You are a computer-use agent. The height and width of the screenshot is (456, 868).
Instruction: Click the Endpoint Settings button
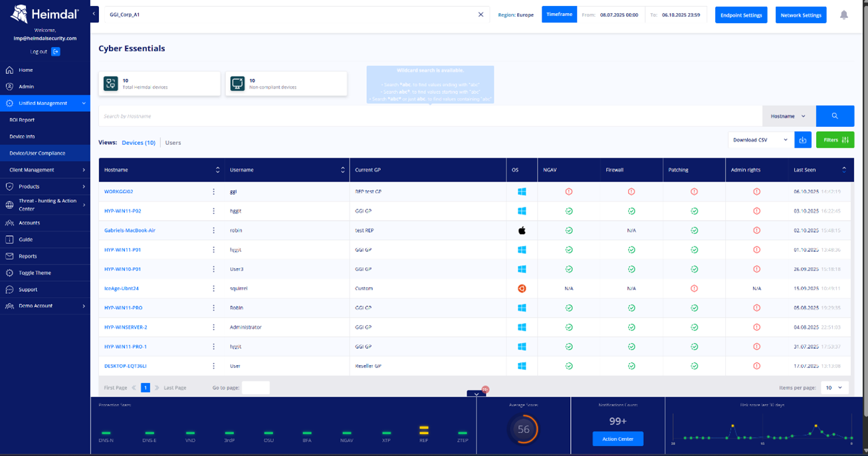[x=741, y=15]
